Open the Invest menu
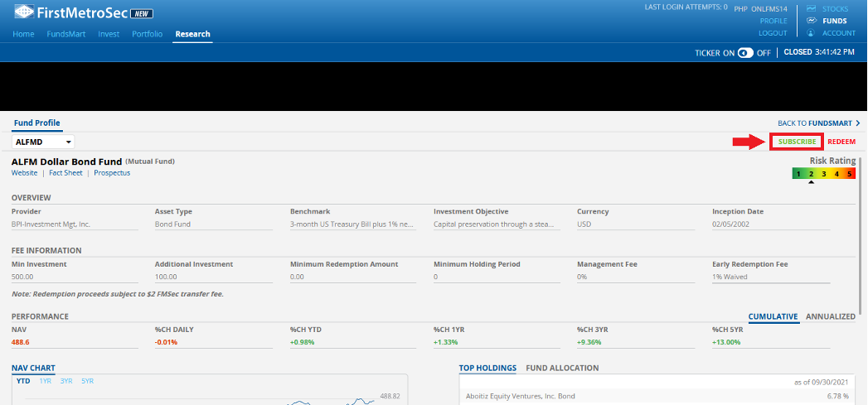This screenshot has height=405, width=868. coord(109,34)
